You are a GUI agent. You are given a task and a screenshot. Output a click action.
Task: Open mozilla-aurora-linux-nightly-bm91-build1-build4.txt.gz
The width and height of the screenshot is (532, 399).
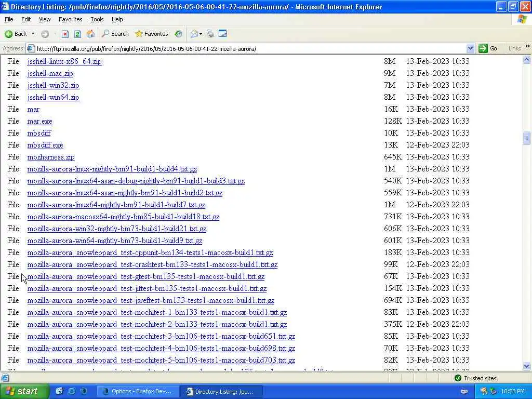point(112,169)
